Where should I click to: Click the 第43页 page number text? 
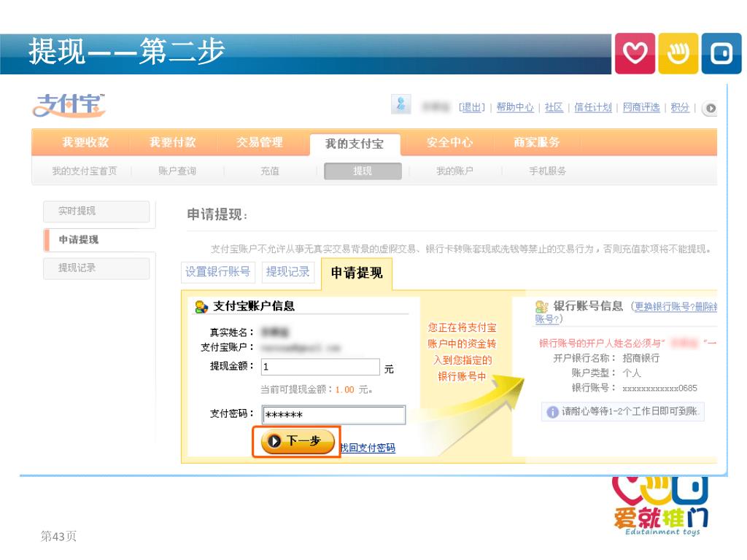pos(58,537)
